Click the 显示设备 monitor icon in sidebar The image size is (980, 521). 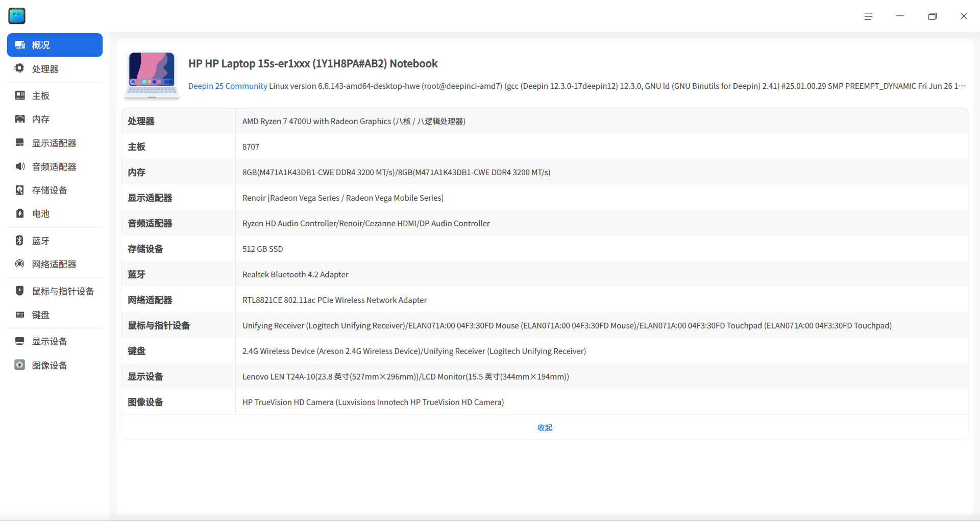click(20, 341)
